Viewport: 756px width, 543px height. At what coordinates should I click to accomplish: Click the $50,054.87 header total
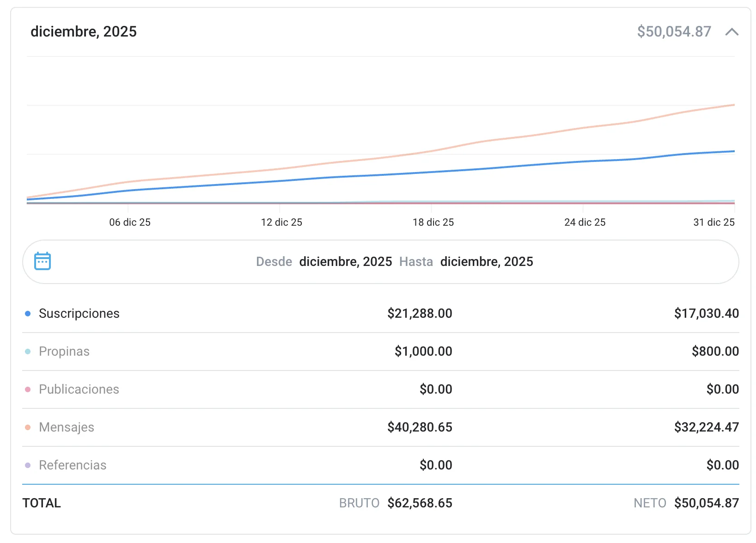pos(674,31)
